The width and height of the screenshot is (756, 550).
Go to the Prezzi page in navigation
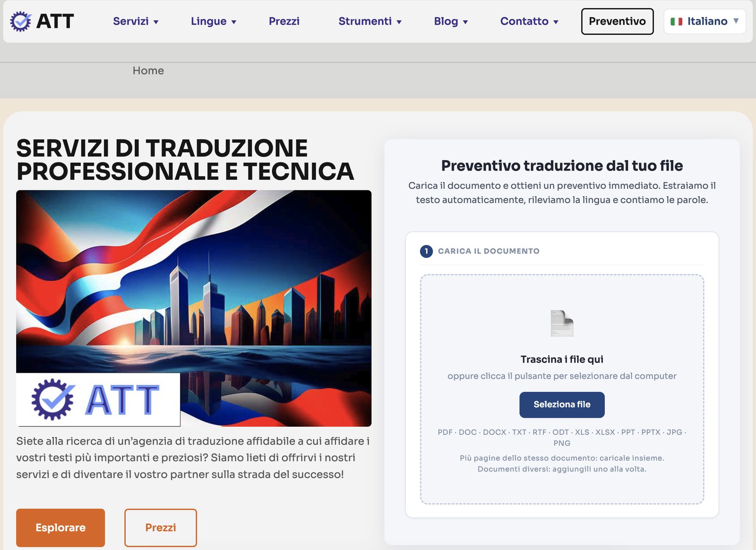pos(284,21)
